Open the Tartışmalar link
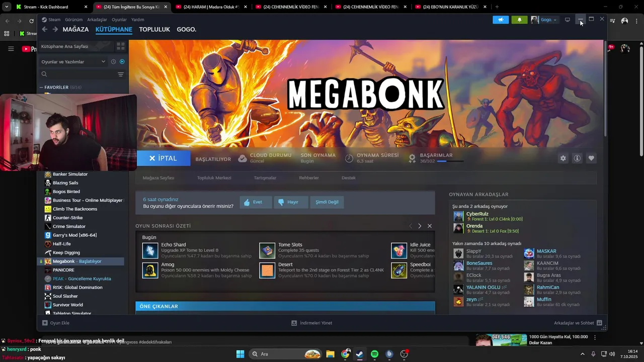Image resolution: width=644 pixels, height=362 pixels. pyautogui.click(x=265, y=178)
